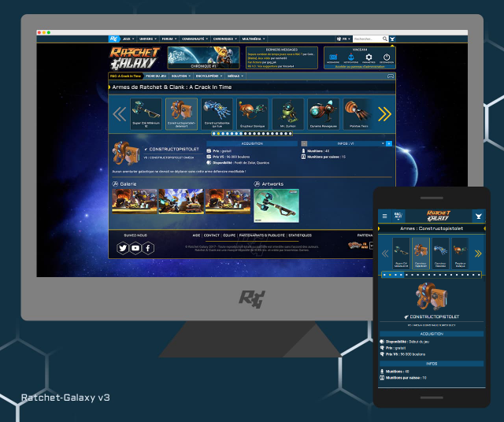Select the Éructeur Sonique weapon card
The height and width of the screenshot is (422, 504).
click(252, 114)
